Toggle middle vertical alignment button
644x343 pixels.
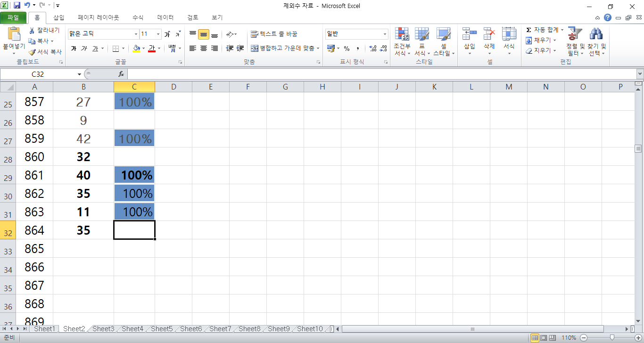pyautogui.click(x=203, y=34)
